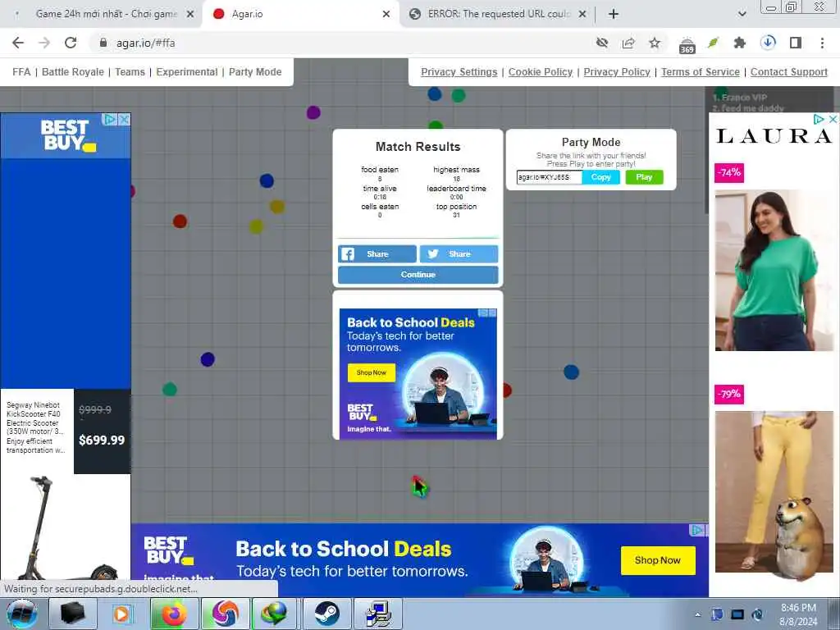The image size is (840, 630).
Task: Open a new browser tab
Action: click(x=614, y=15)
